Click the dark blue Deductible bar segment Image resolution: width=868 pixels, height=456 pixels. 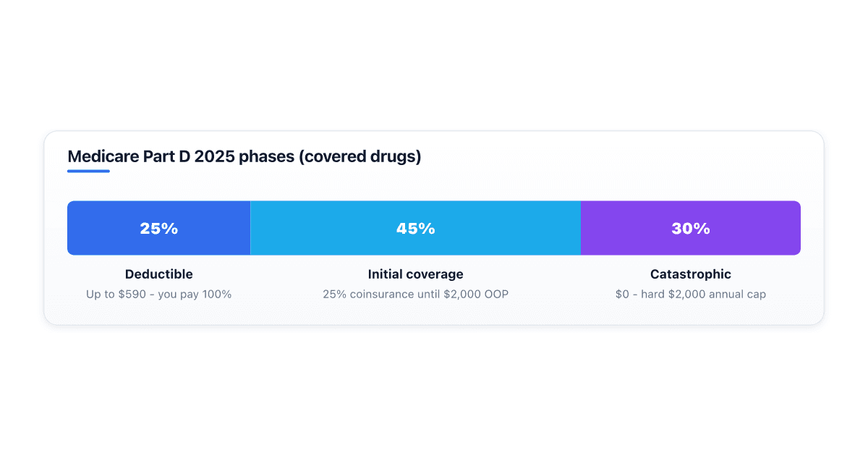click(159, 228)
